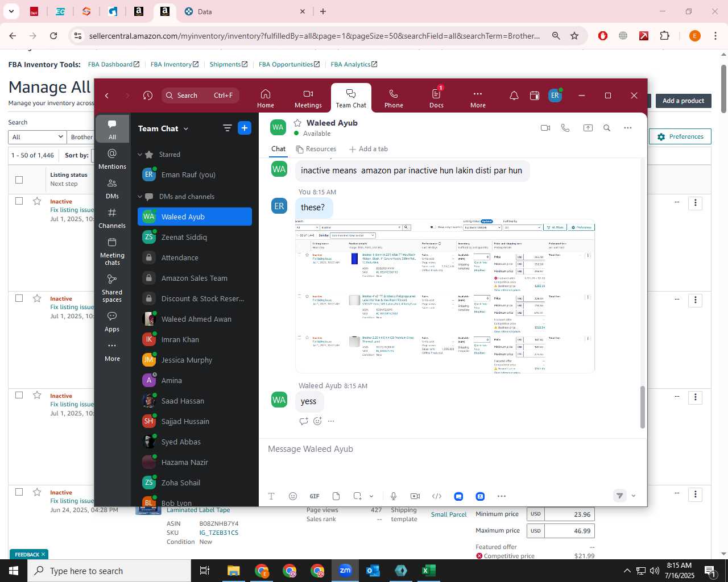Select DMs in Zoom sidebar
Viewport: 728px width, 582px height.
(x=112, y=189)
